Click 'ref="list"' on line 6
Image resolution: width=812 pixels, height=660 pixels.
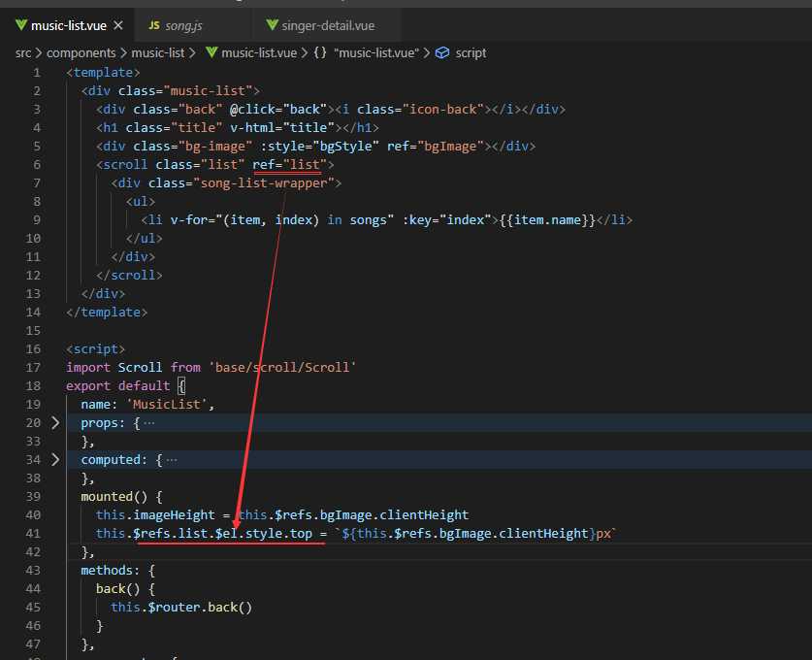(290, 165)
